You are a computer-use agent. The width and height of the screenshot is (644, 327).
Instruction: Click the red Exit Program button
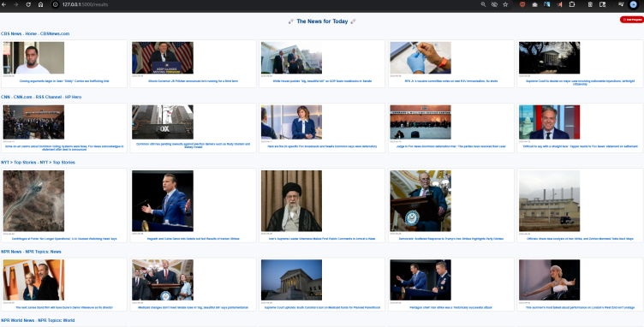point(632,20)
